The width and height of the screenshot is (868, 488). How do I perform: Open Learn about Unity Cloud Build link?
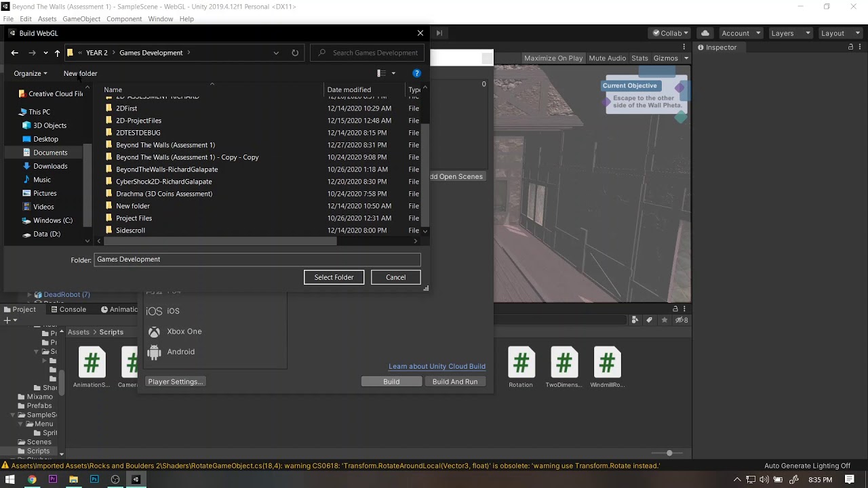(x=437, y=366)
